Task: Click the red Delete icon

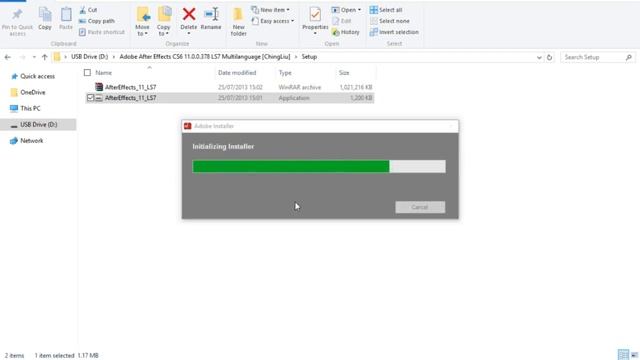Action: coord(189,14)
